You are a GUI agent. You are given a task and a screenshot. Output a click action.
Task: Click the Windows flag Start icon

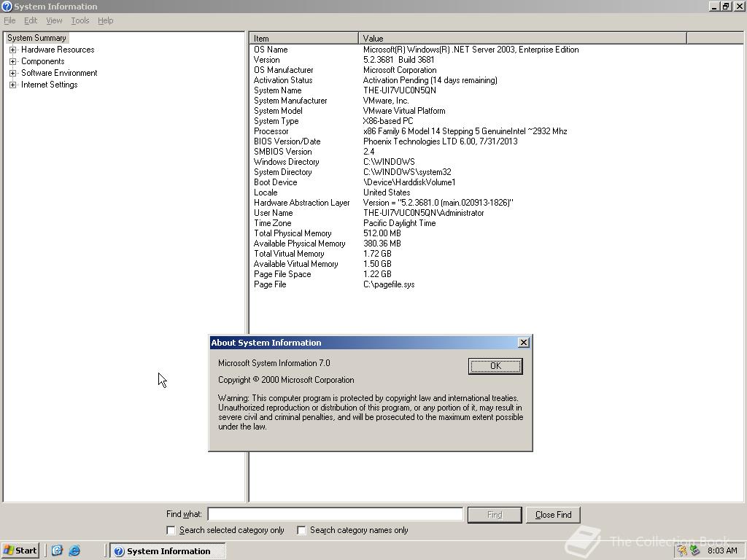point(8,551)
